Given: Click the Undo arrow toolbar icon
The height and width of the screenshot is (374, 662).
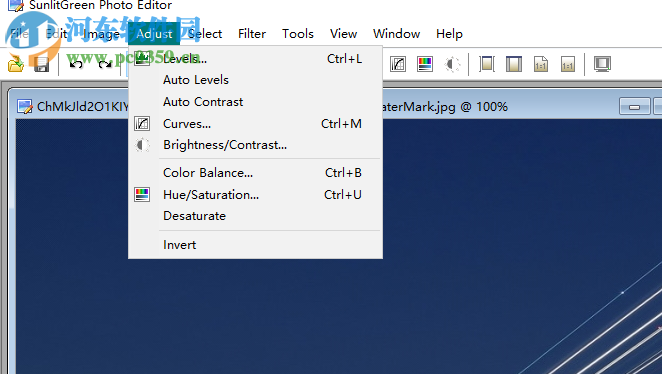Looking at the screenshot, I should click(x=76, y=64).
